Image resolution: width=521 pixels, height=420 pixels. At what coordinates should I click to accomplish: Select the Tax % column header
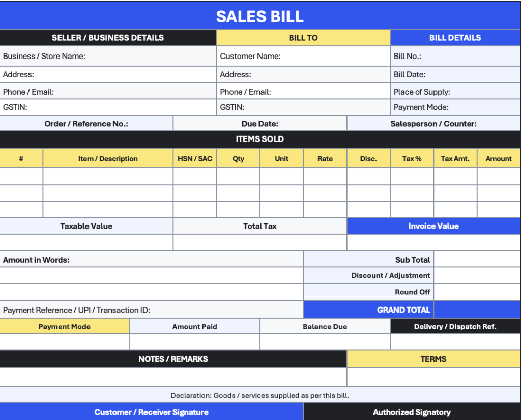412,158
